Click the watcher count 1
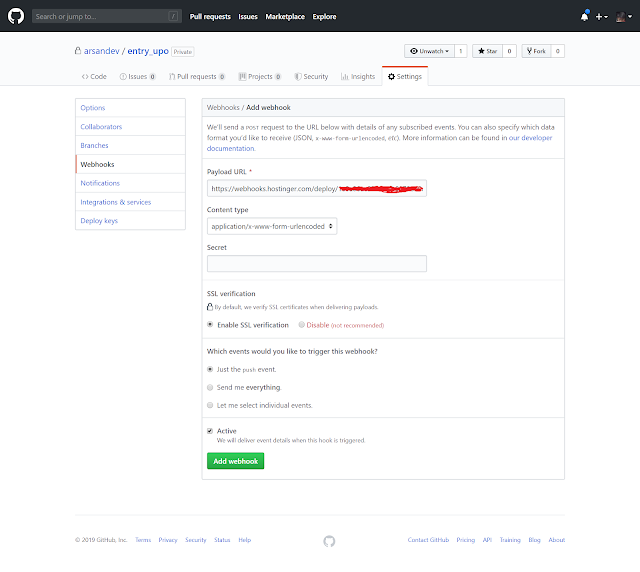This screenshot has height=572, width=640. [x=460, y=51]
